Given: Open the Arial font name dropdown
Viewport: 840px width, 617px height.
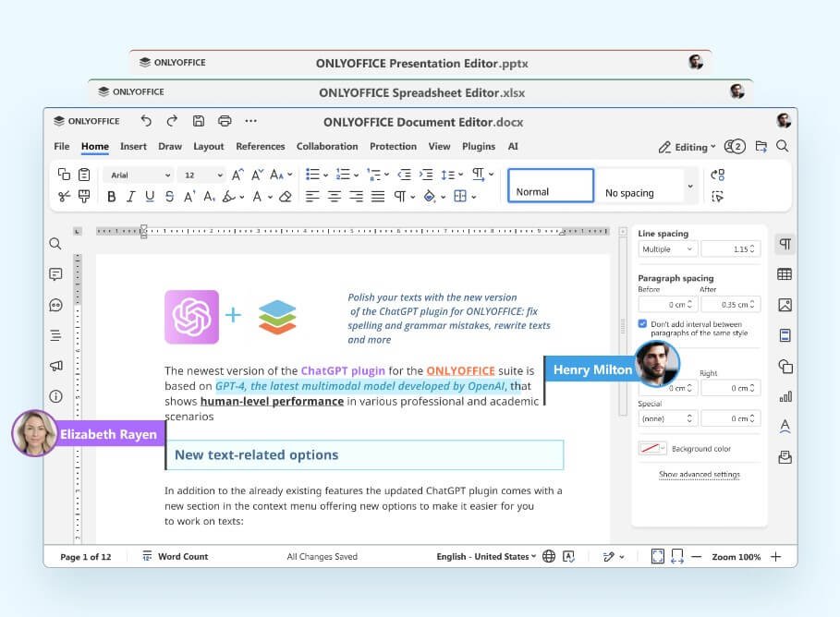Looking at the screenshot, I should pos(140,175).
